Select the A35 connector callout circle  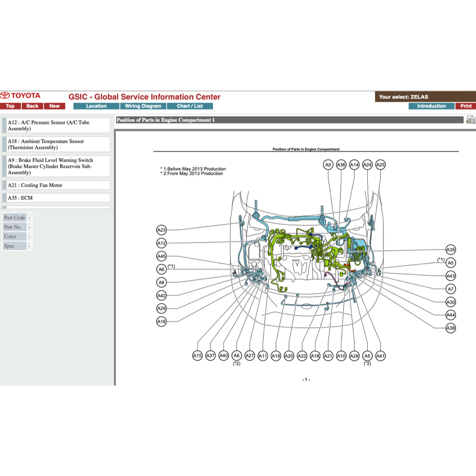(x=450, y=250)
